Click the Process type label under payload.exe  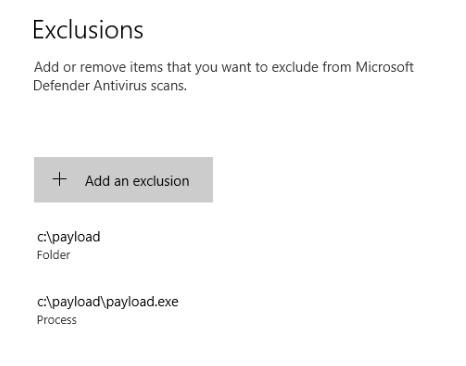tap(57, 320)
